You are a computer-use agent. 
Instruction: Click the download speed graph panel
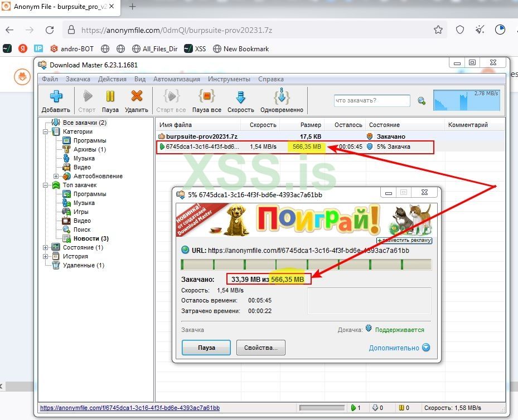tap(467, 100)
